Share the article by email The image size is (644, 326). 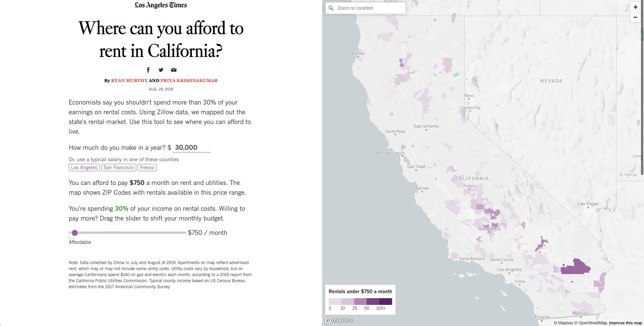pos(173,70)
